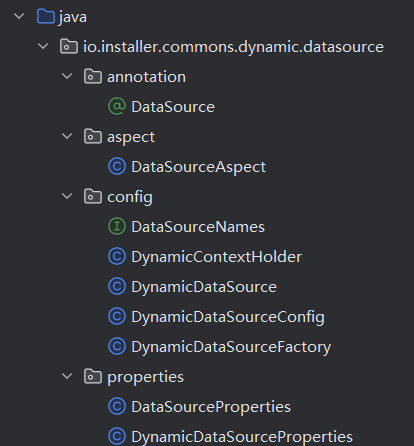Click the class icon of DynamicDataSourceProperties
Screen dimensions: 414x446
pyautogui.click(x=117, y=436)
